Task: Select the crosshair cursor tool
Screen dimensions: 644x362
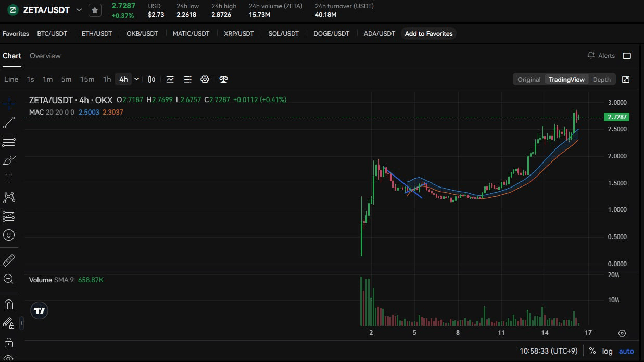Action: click(x=9, y=104)
